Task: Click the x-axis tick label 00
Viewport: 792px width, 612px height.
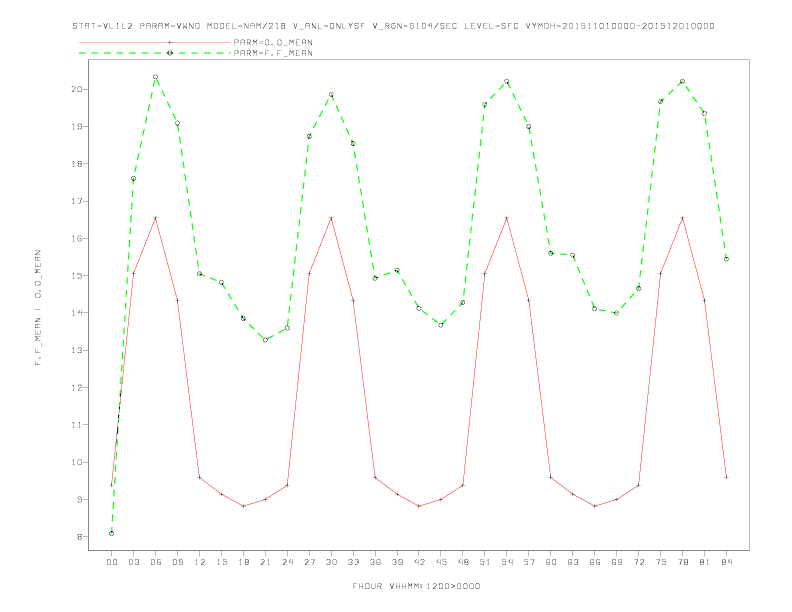Action: [x=112, y=562]
